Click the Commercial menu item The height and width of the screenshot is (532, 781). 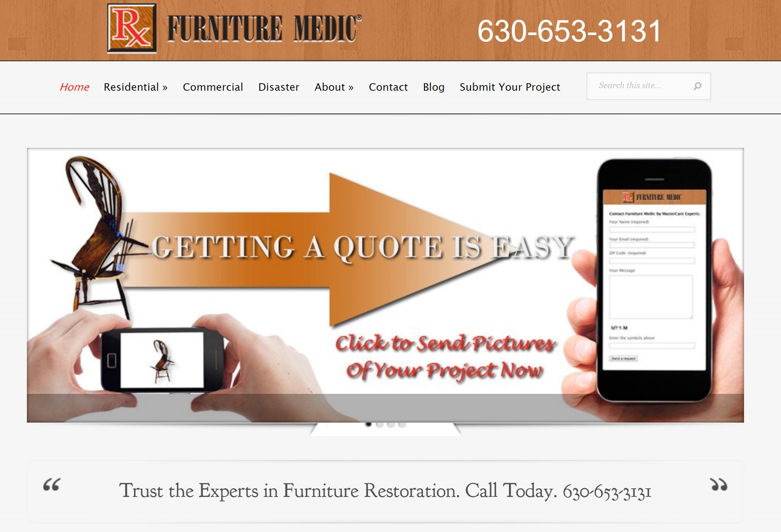point(213,87)
